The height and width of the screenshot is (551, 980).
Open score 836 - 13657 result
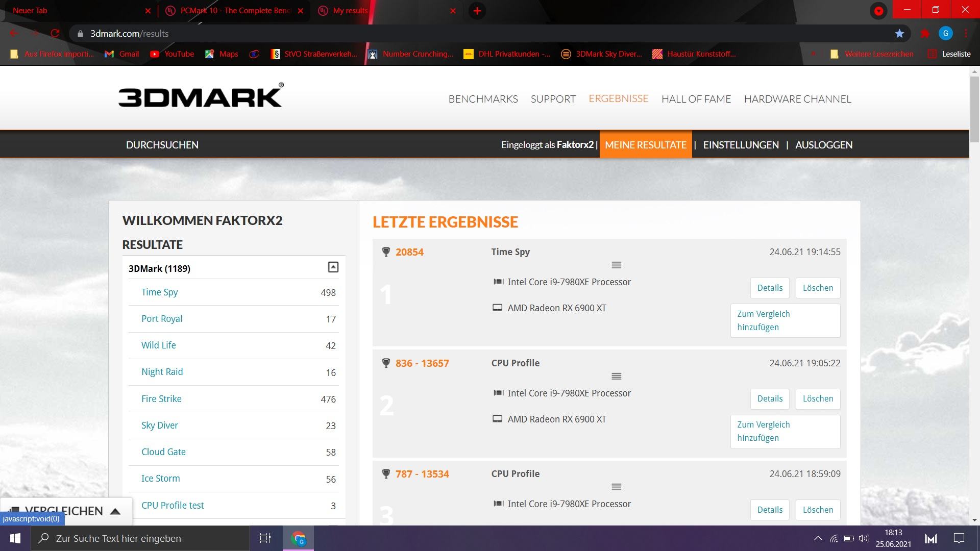coord(422,363)
